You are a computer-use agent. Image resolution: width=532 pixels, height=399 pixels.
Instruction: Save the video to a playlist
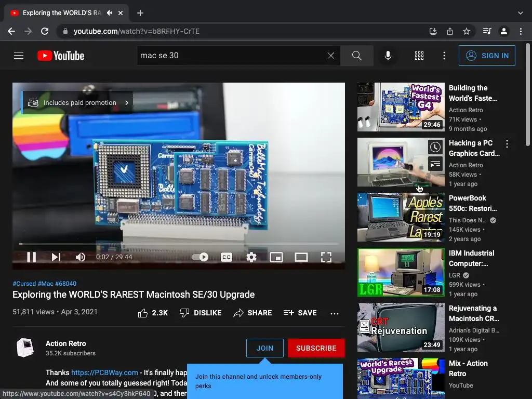pyautogui.click(x=300, y=313)
